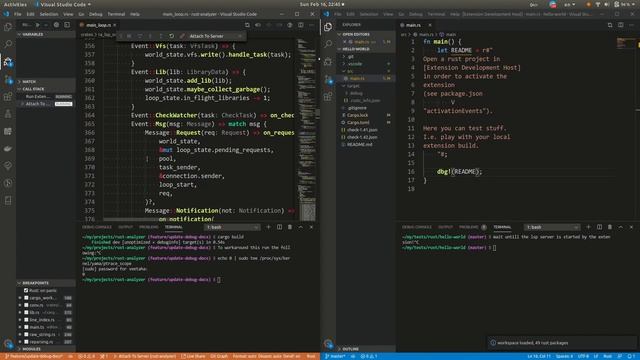Click master branch in right window status bar
The height and width of the screenshot is (360, 640).
pyautogui.click(x=336, y=356)
